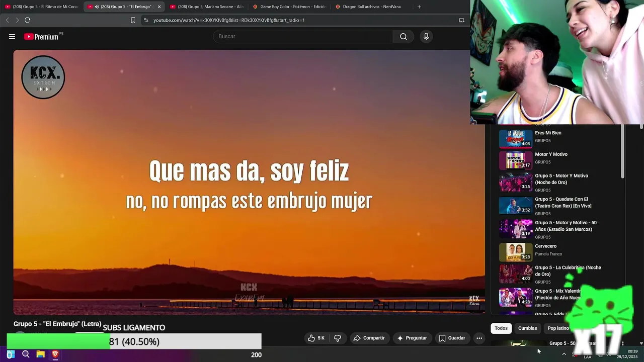Image resolution: width=644 pixels, height=362 pixels.
Task: Open Motor y Motivo - 50 Años title
Action: pyautogui.click(x=566, y=226)
